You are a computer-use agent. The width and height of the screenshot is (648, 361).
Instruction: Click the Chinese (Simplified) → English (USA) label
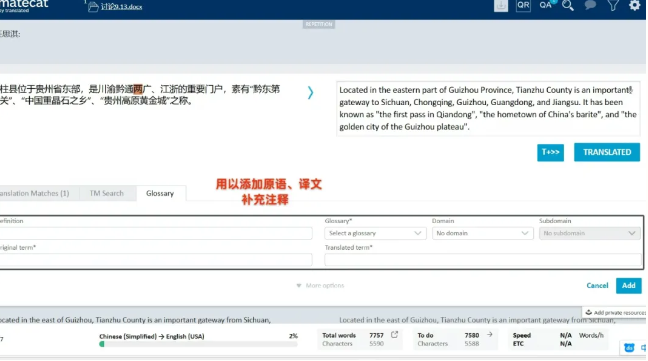(152, 336)
